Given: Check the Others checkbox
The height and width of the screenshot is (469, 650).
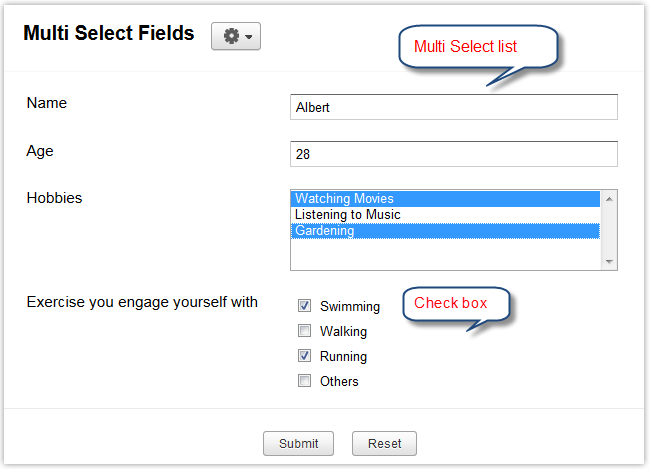Looking at the screenshot, I should coord(304,381).
